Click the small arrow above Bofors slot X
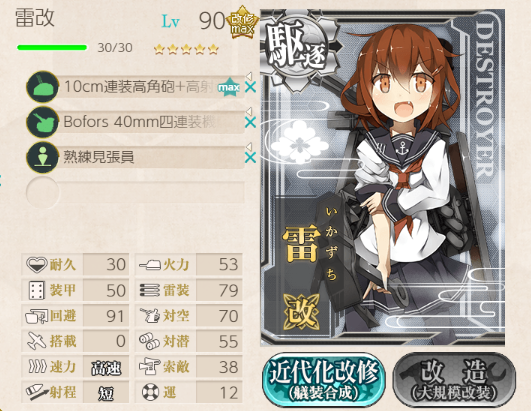Image resolution: width=531 pixels, height=411 pixels. pyautogui.click(x=249, y=111)
